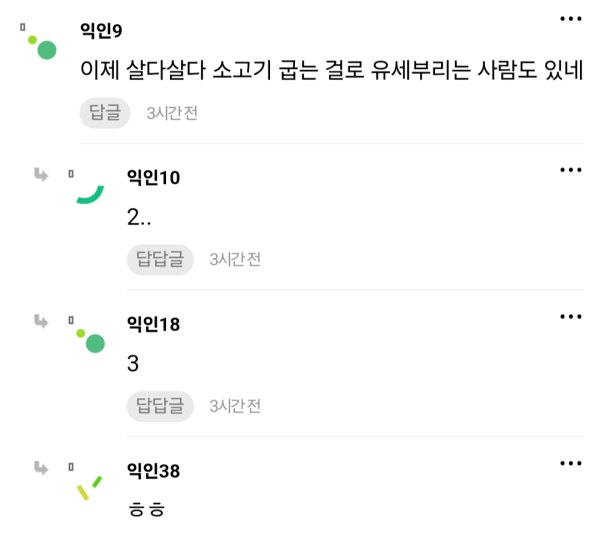Click the reply arrow icon beside 익인18
Viewport: 600px width, 533px height.
pos(41,321)
